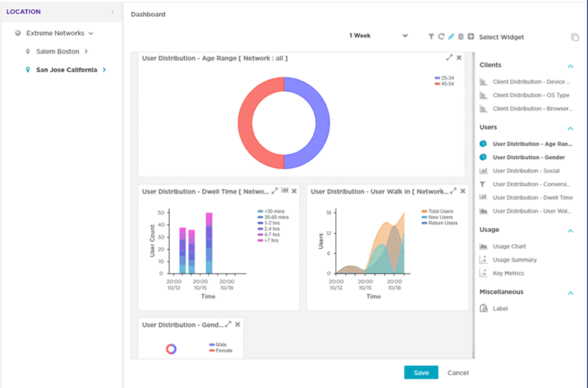The height and width of the screenshot is (388, 588).
Task: Select the Salem Boston location
Action: point(57,51)
